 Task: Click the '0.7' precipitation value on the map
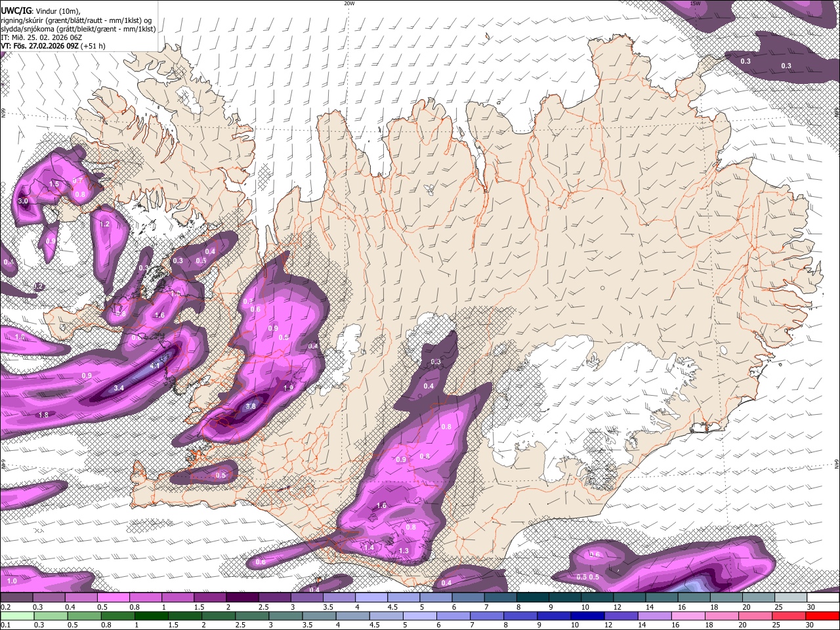click(x=77, y=180)
